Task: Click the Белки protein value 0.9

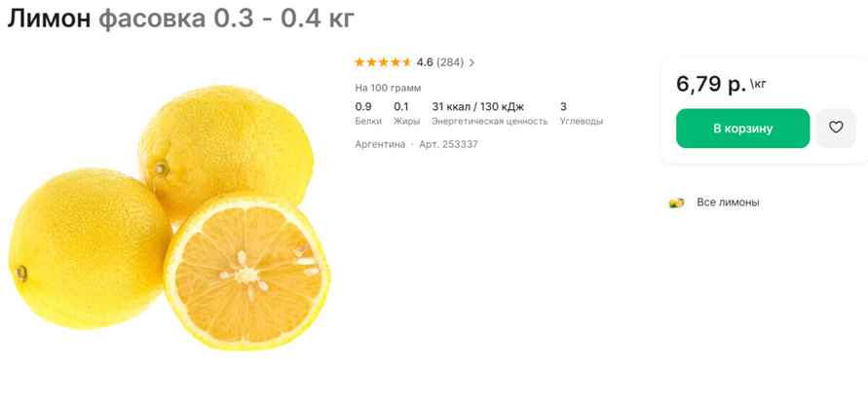Action: point(363,106)
